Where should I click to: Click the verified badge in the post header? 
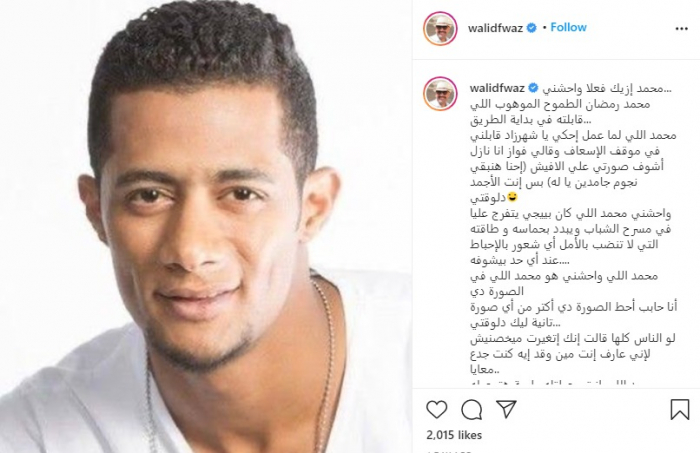tap(532, 28)
